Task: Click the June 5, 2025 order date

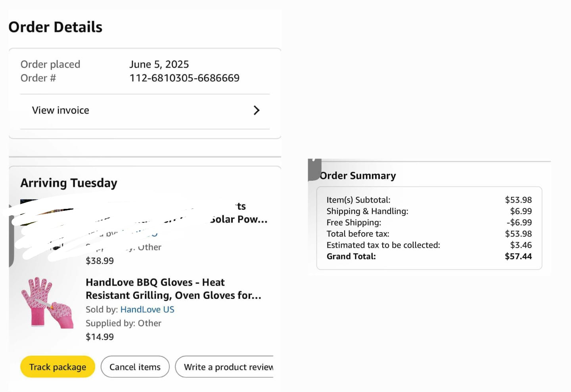Action: point(159,64)
